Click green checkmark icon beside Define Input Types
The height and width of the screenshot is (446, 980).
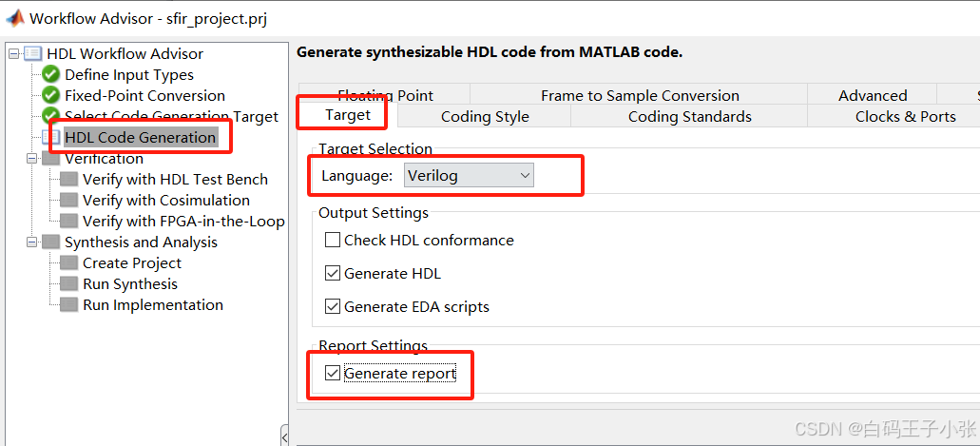[x=51, y=74]
